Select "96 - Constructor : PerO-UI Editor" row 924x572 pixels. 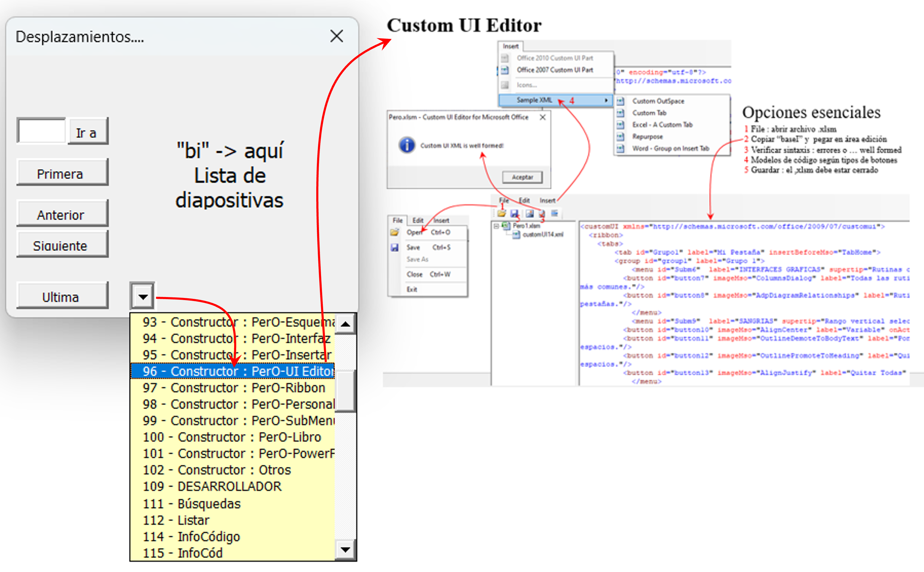coord(233,371)
